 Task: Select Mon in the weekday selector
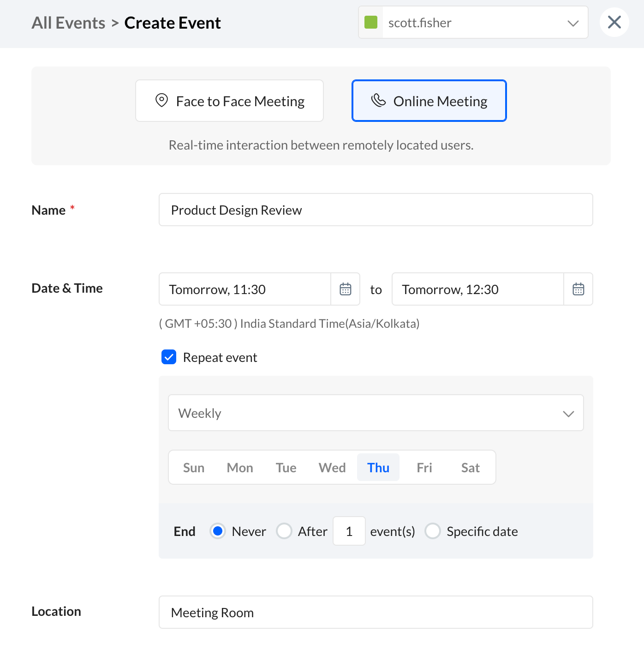pyautogui.click(x=240, y=468)
